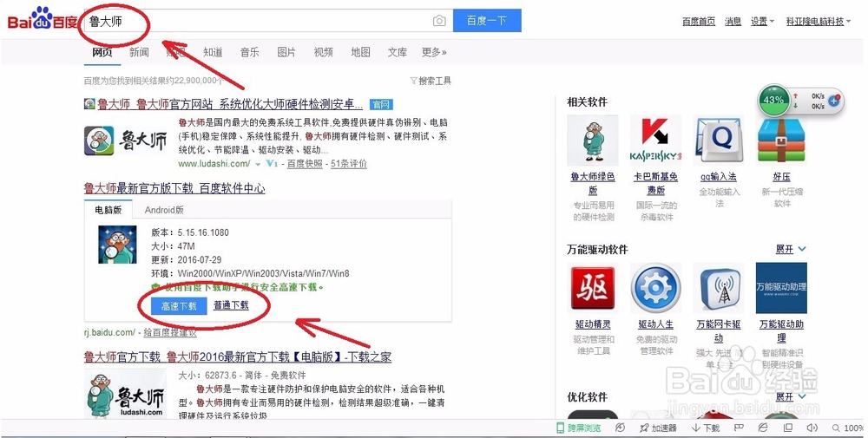Click 万能网卡驱动 antenna icon
This screenshot has width=868, height=438.
coord(719,288)
